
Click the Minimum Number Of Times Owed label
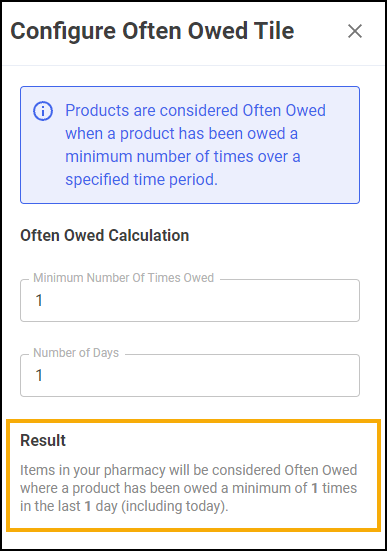(124, 278)
